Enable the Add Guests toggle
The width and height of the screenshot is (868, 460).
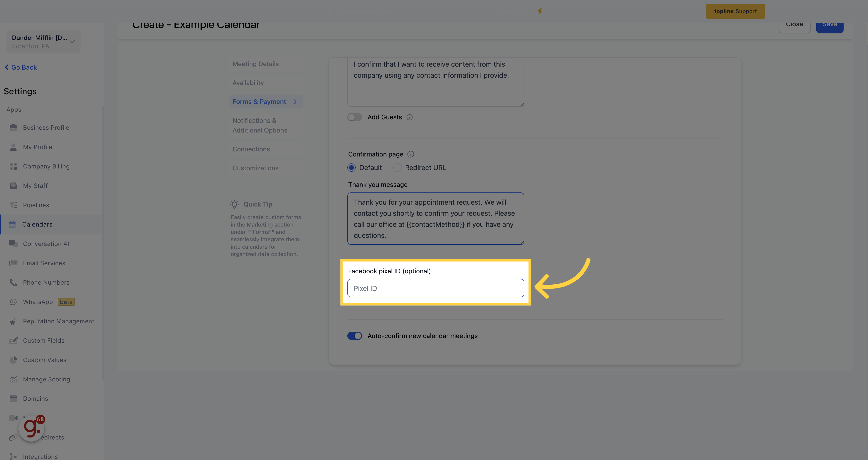point(354,117)
